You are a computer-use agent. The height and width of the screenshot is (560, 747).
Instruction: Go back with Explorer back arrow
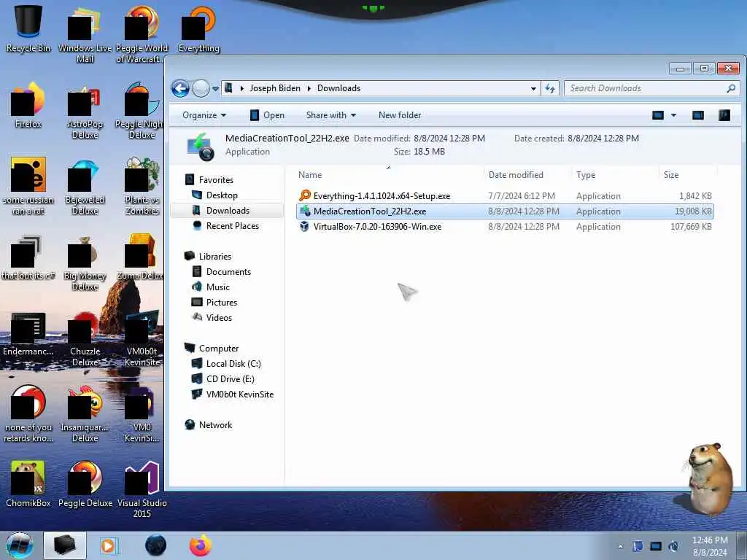click(x=181, y=88)
